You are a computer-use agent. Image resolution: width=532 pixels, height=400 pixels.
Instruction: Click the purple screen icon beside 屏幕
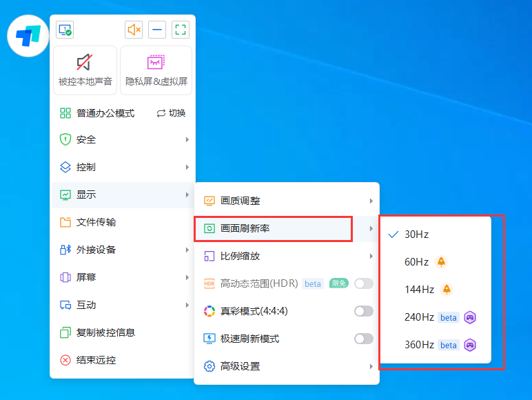[65, 277]
